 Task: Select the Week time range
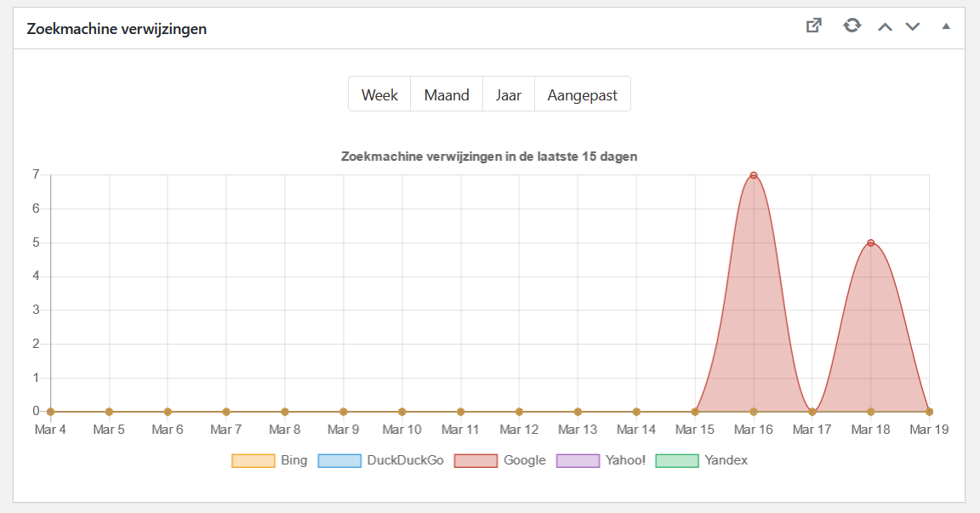click(x=379, y=94)
